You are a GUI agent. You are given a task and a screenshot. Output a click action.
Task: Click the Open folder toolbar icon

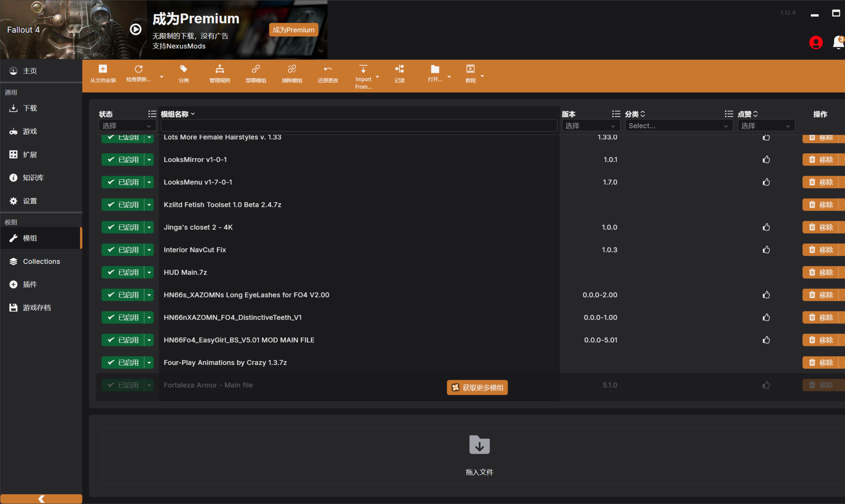[x=435, y=69]
